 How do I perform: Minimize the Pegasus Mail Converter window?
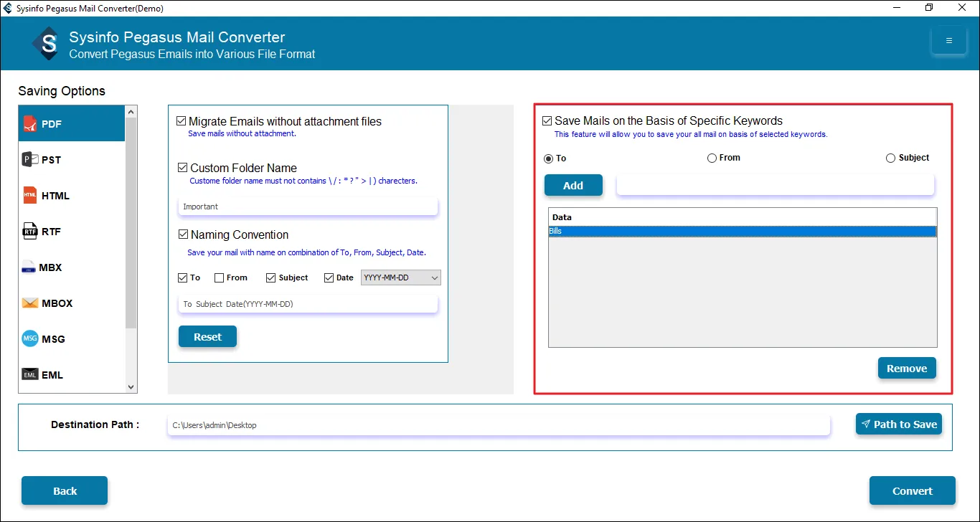click(896, 8)
